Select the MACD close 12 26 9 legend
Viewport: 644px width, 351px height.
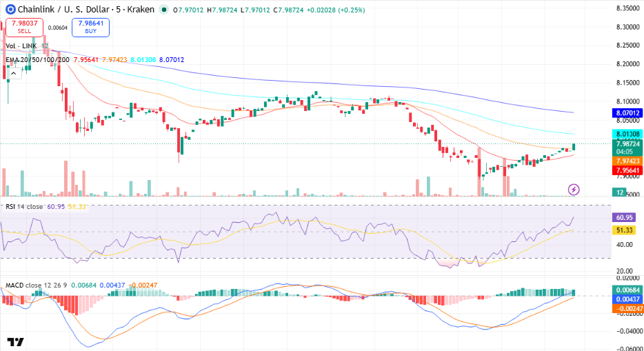click(36, 285)
